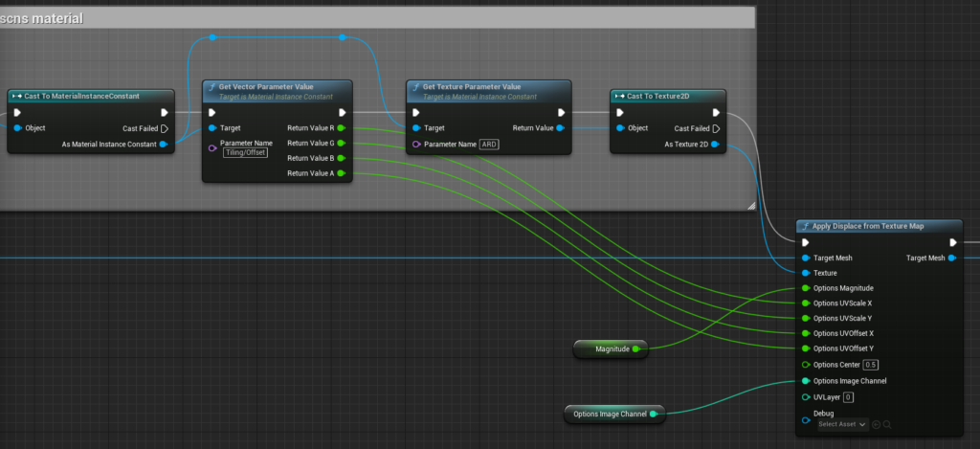980x449 pixels.
Task: Click the Return Value pin on Get Texture Parameter Value
Action: pyautogui.click(x=560, y=128)
